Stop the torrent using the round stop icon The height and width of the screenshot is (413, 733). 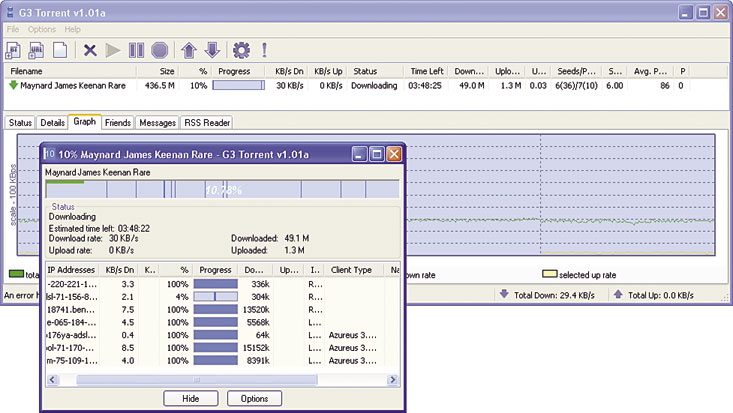tap(159, 50)
